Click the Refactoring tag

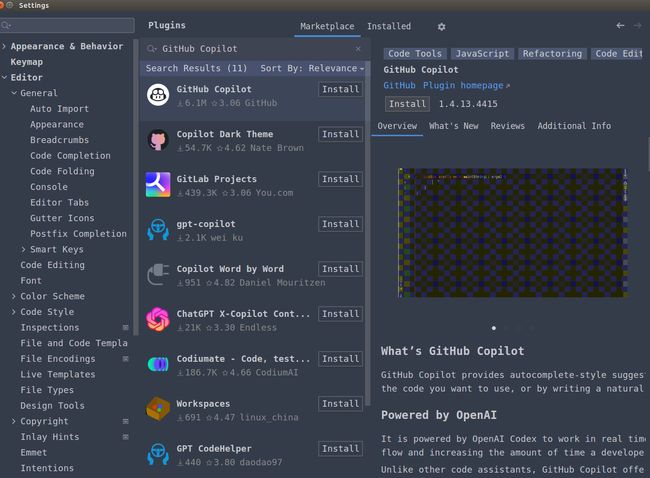[x=552, y=53]
